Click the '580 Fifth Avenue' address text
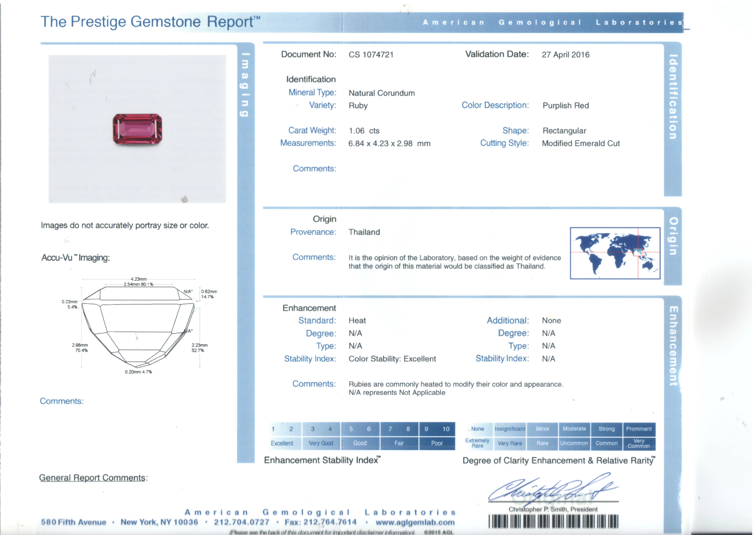Viewport: 756px width, 535px height. point(74,522)
